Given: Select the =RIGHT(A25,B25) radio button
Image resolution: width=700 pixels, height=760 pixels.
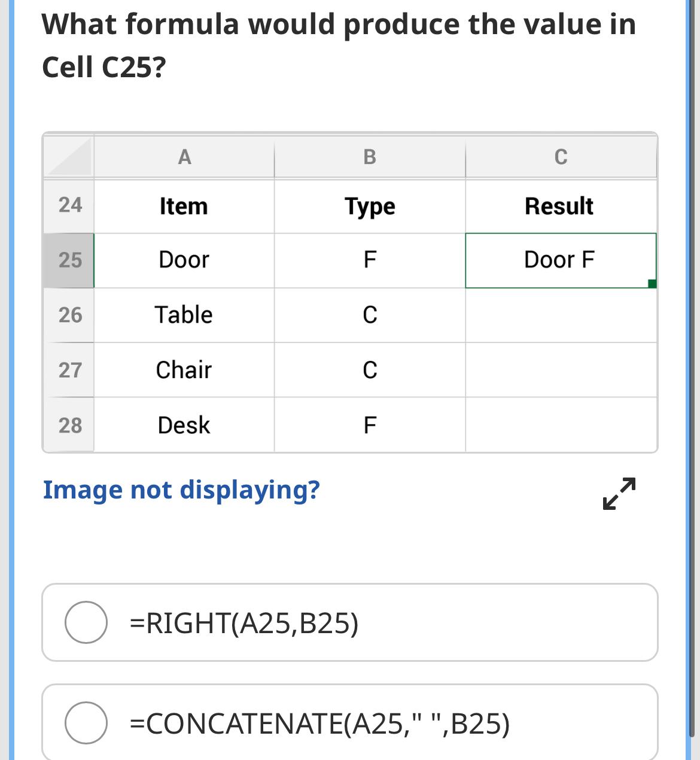Looking at the screenshot, I should click(86, 622).
